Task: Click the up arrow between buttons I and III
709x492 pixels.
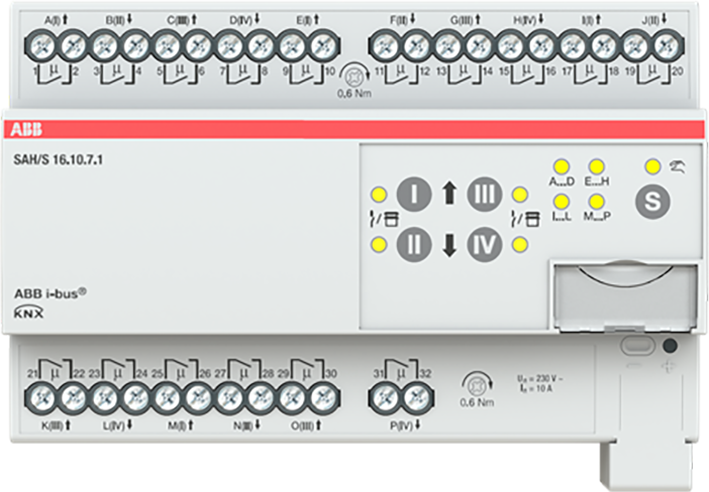Action: [x=449, y=193]
